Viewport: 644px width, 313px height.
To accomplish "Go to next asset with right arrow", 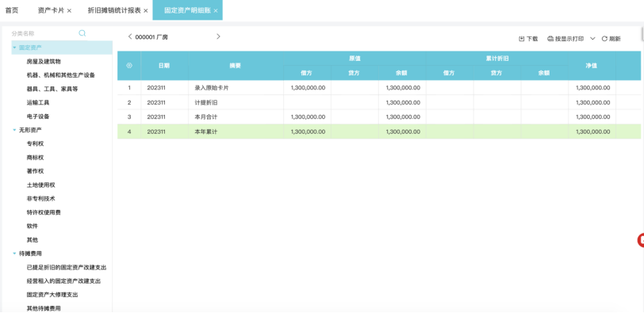I will [218, 36].
